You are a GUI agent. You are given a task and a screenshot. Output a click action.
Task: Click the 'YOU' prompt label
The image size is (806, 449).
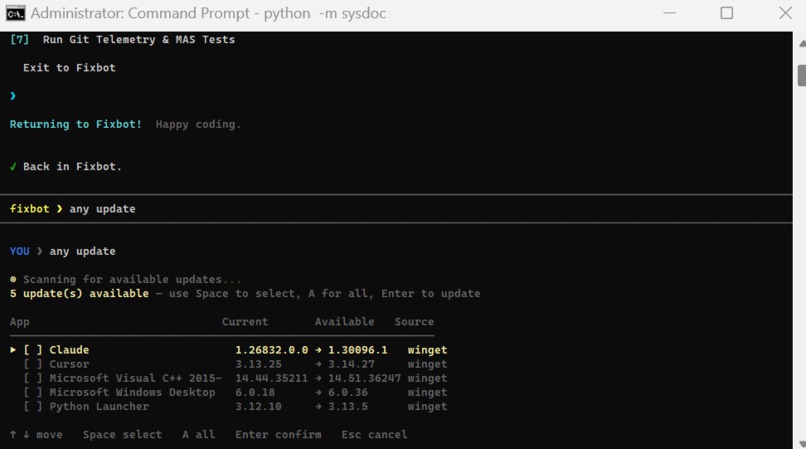20,252
